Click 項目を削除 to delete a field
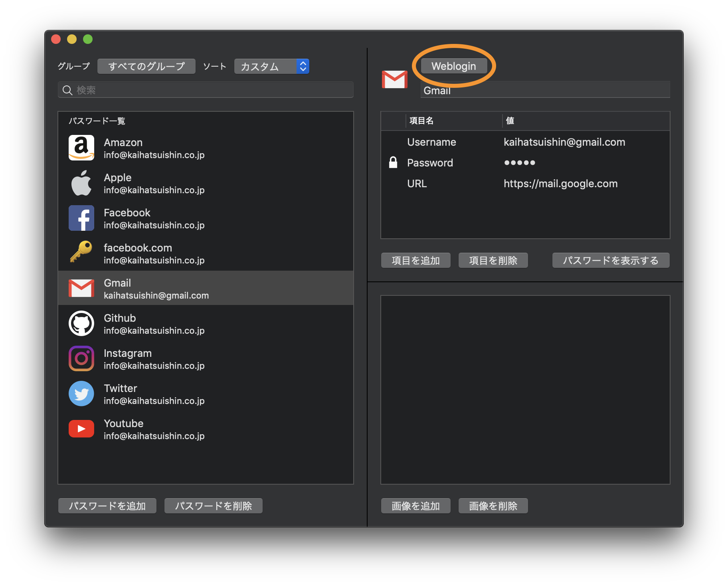The image size is (728, 586). pyautogui.click(x=493, y=261)
